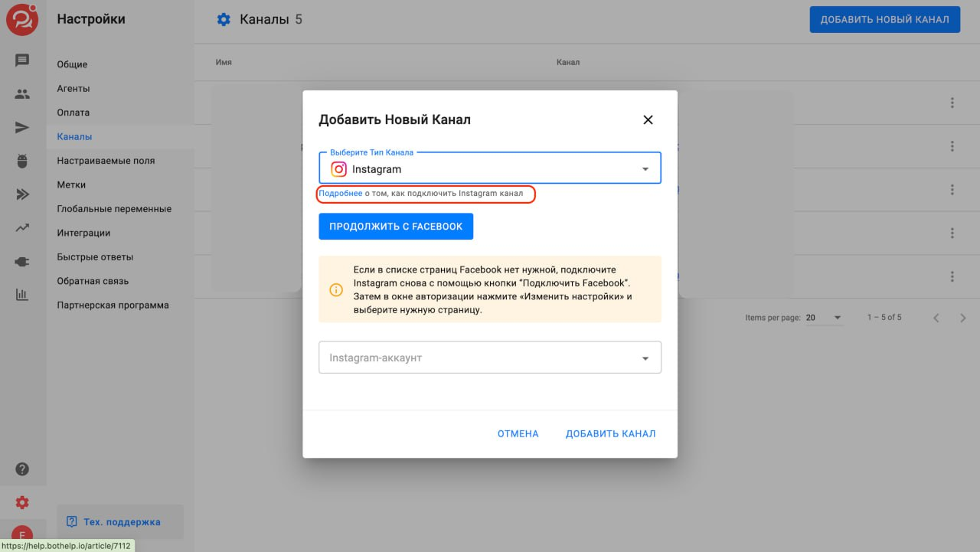Open the bar chart reports icon
Viewport: 980px width, 552px height.
click(22, 294)
